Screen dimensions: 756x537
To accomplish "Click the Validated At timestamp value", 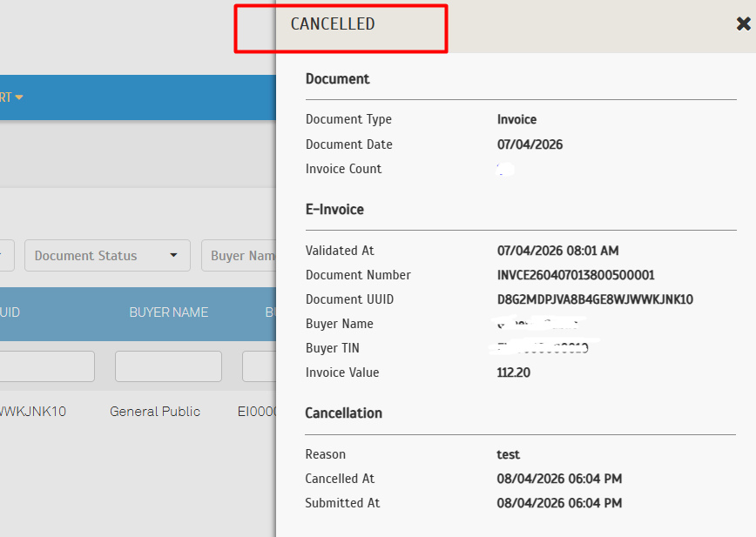I will coord(557,251).
